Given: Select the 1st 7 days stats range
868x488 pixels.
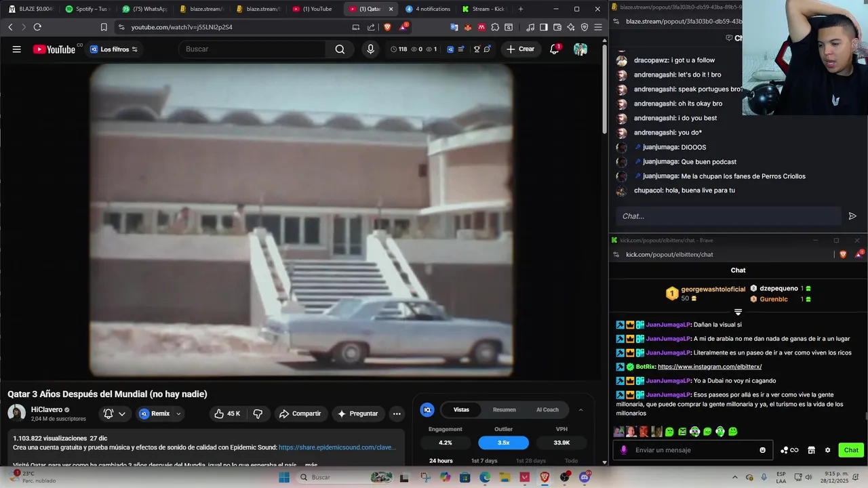Looking at the screenshot, I should click(x=484, y=461).
